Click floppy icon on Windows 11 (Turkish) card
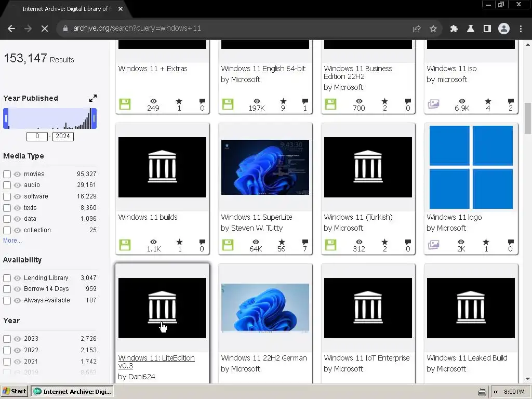The width and height of the screenshot is (532, 399). click(x=330, y=245)
